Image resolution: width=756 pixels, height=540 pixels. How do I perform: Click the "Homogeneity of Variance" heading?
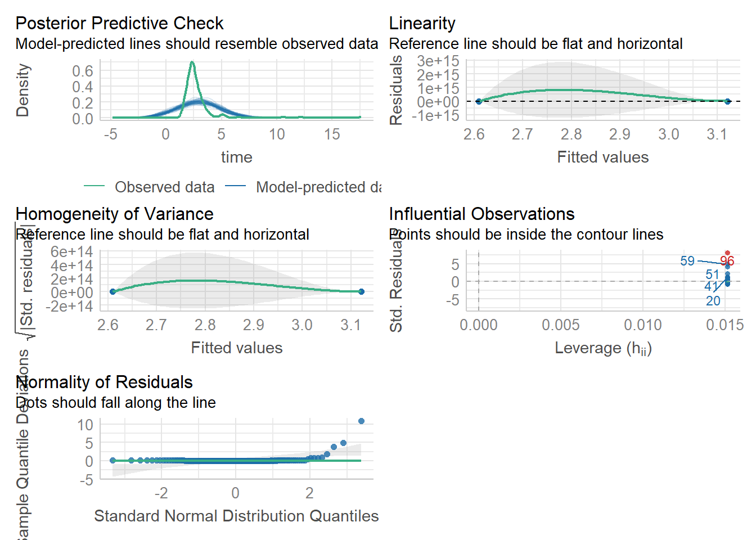114,214
